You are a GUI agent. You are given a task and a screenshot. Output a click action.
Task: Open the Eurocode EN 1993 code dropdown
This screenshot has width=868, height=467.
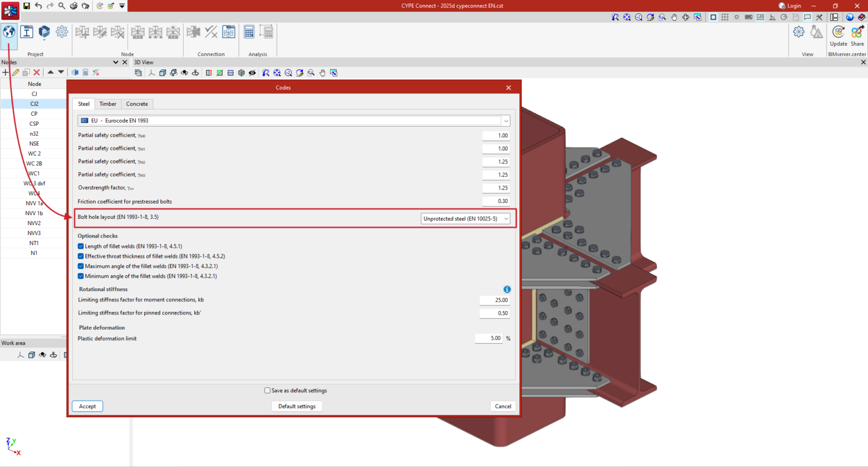(x=505, y=120)
